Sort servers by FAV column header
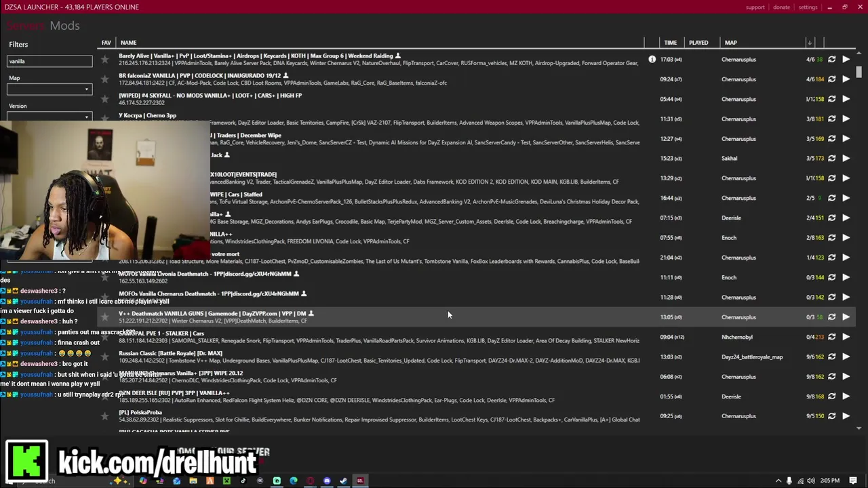 pyautogui.click(x=106, y=43)
